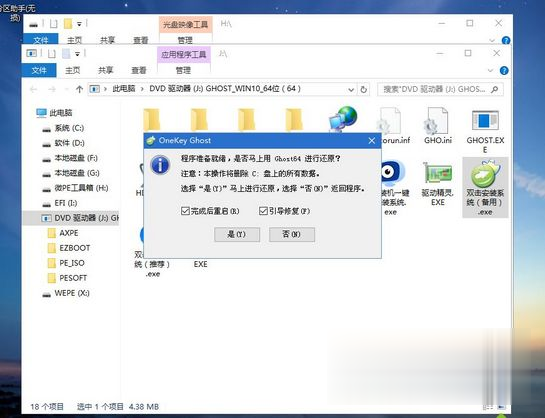
Task: Click the folder icon in H:\ window title bar
Action: [68, 24]
